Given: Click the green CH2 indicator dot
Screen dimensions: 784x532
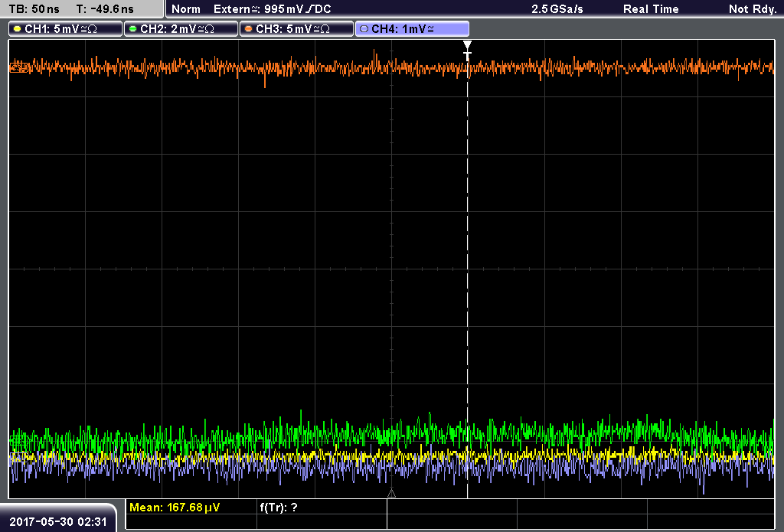Looking at the screenshot, I should [133, 29].
